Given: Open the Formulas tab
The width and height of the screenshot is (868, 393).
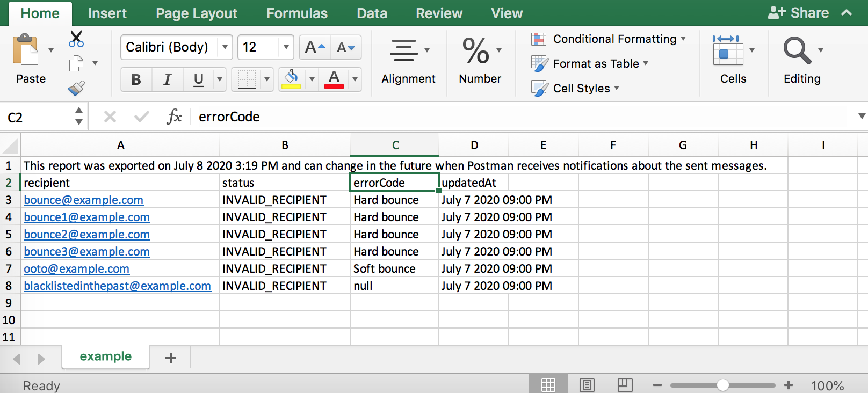Looking at the screenshot, I should coord(297,13).
